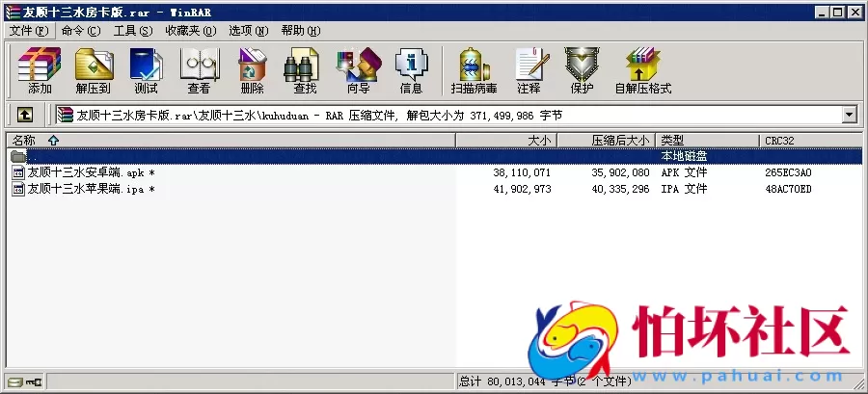Go up one folder level button
The image size is (868, 394).
[25, 115]
